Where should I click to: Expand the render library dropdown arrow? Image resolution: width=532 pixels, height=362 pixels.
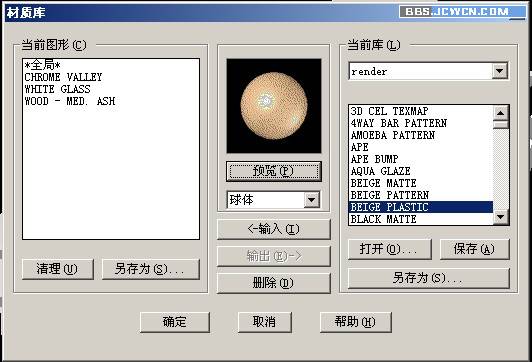point(499,71)
